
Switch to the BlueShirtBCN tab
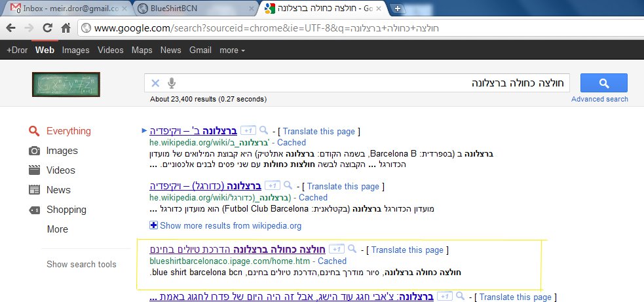click(195, 9)
